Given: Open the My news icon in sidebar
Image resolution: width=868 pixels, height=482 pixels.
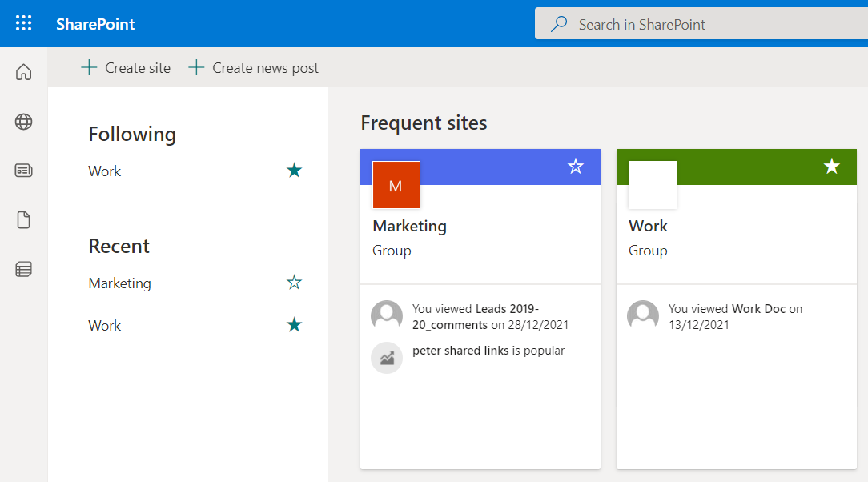Looking at the screenshot, I should (x=23, y=171).
